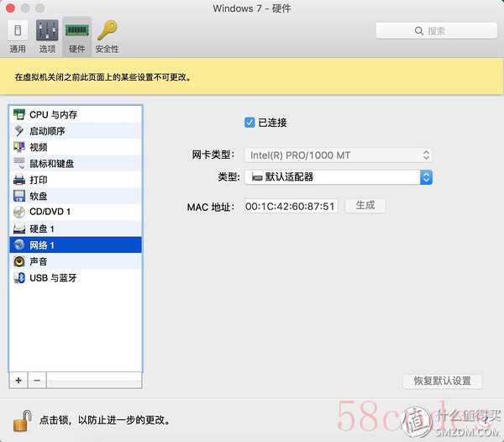The width and height of the screenshot is (504, 442).
Task: Click the 点击锁，以防止进一步的更改 text
Action: [105, 420]
